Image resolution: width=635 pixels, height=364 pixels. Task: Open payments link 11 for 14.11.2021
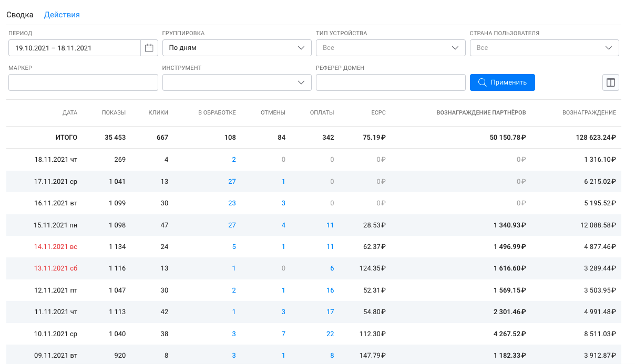tap(330, 247)
